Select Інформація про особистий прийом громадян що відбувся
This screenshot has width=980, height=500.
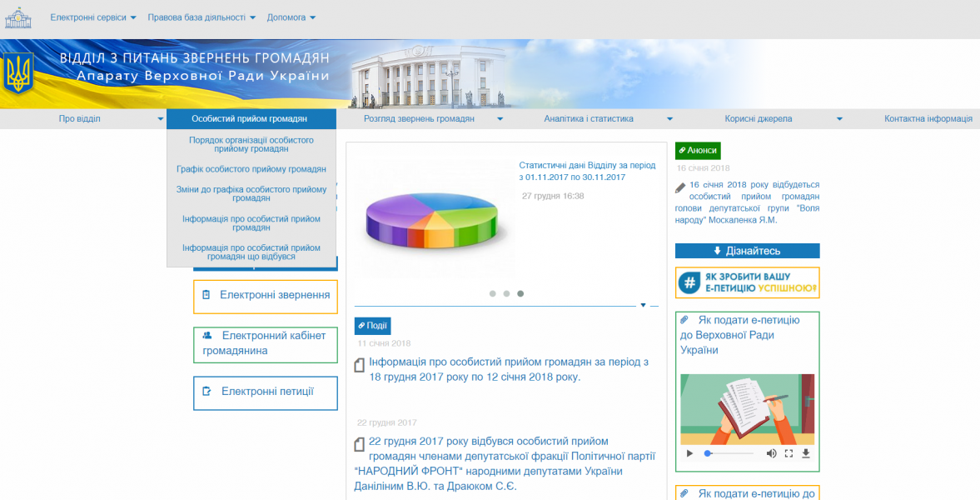click(251, 252)
